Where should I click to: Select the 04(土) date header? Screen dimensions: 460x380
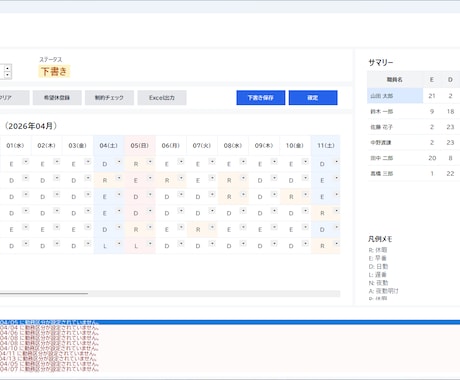(x=109, y=146)
